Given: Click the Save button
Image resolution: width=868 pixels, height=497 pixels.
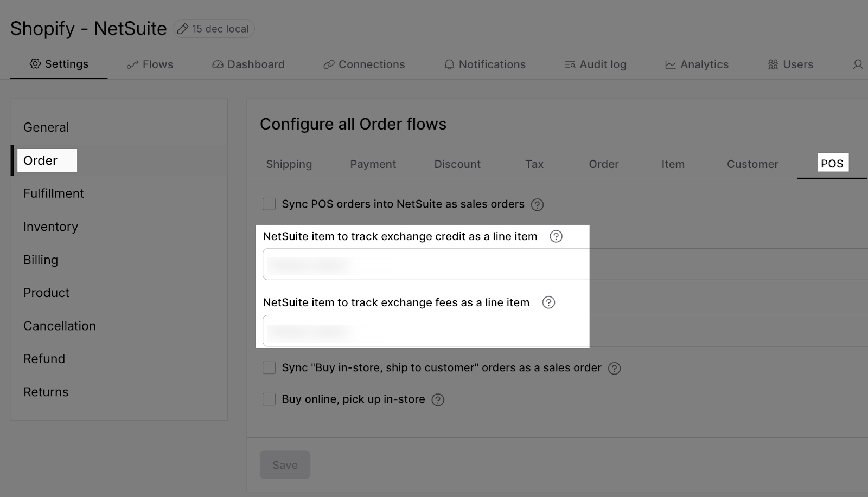Looking at the screenshot, I should [285, 465].
